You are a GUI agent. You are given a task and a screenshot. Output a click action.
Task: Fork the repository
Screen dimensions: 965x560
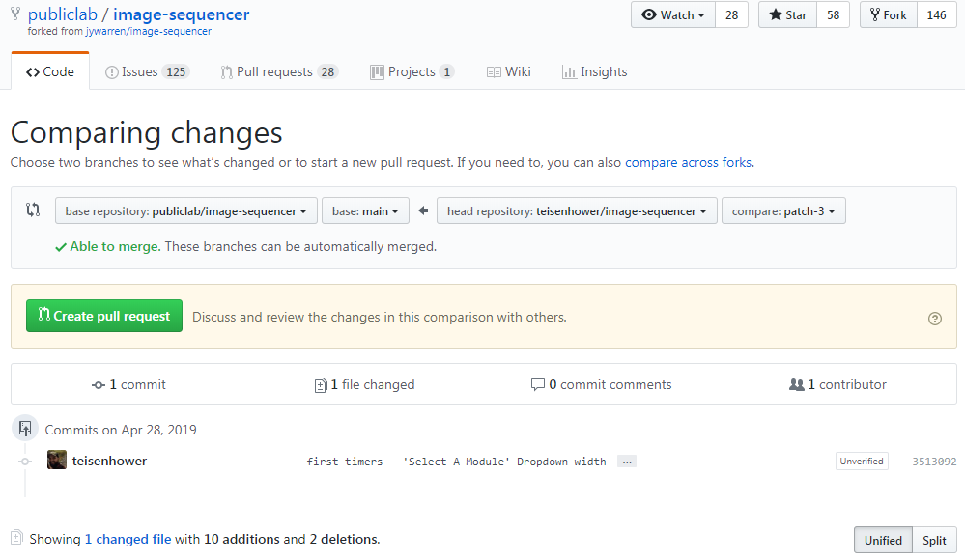[x=888, y=14]
